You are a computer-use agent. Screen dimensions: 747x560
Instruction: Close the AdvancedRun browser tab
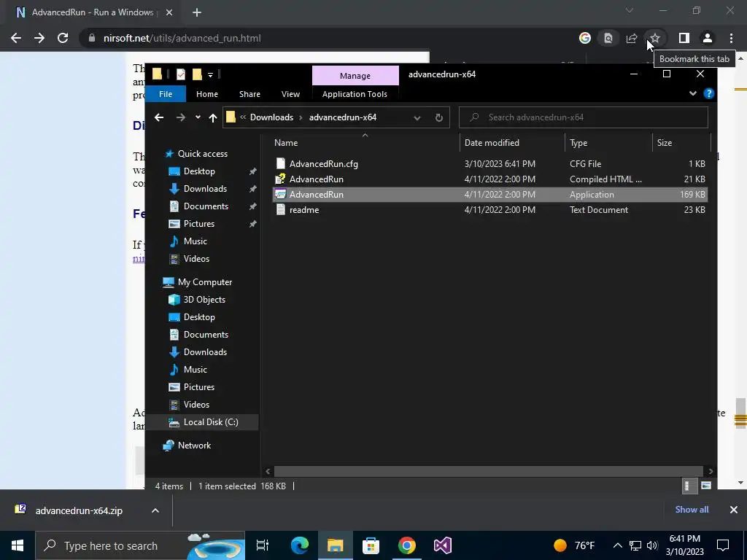pyautogui.click(x=169, y=12)
